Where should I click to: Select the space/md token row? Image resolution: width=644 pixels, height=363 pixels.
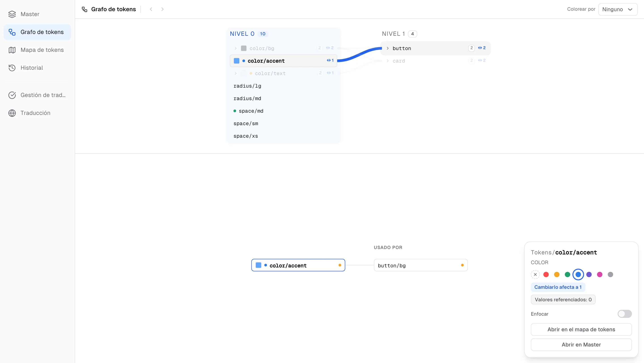[283, 111]
